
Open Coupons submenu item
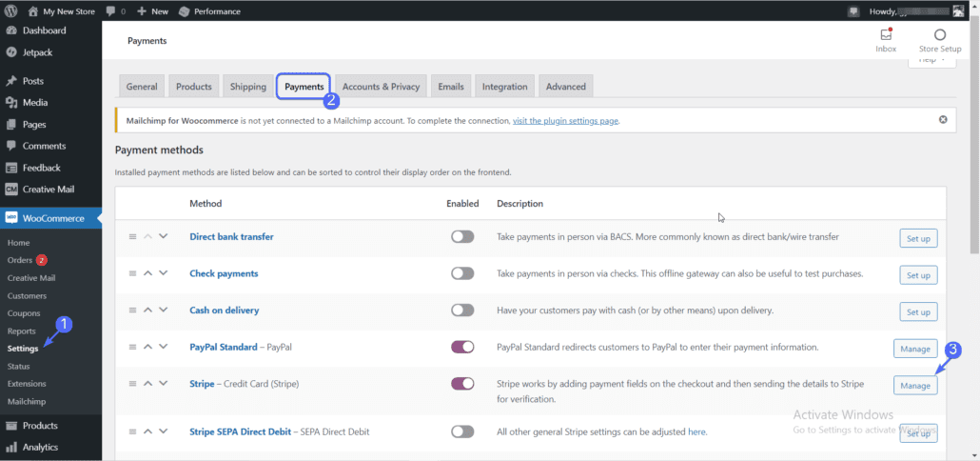click(24, 313)
